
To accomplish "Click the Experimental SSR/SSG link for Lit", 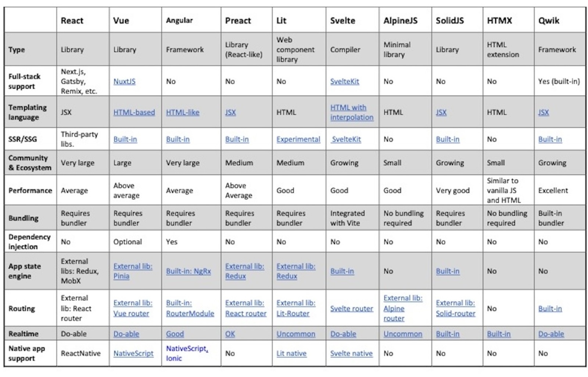I will [x=298, y=139].
